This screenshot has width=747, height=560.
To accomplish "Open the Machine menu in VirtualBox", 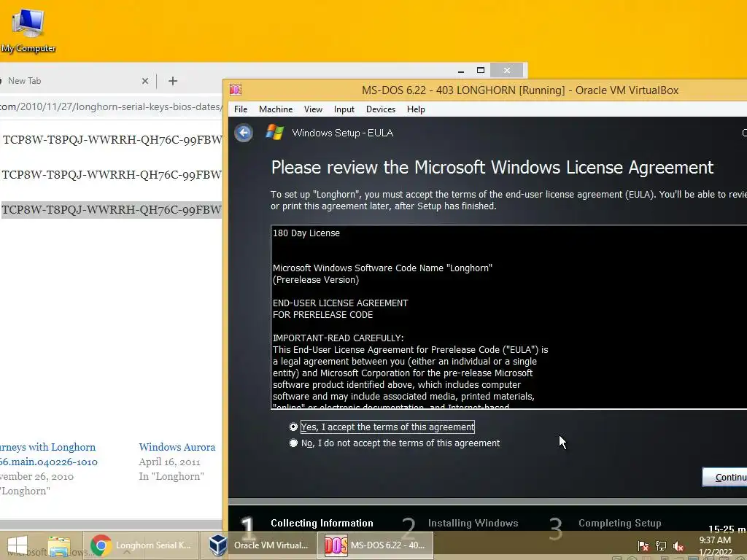I will [276, 109].
